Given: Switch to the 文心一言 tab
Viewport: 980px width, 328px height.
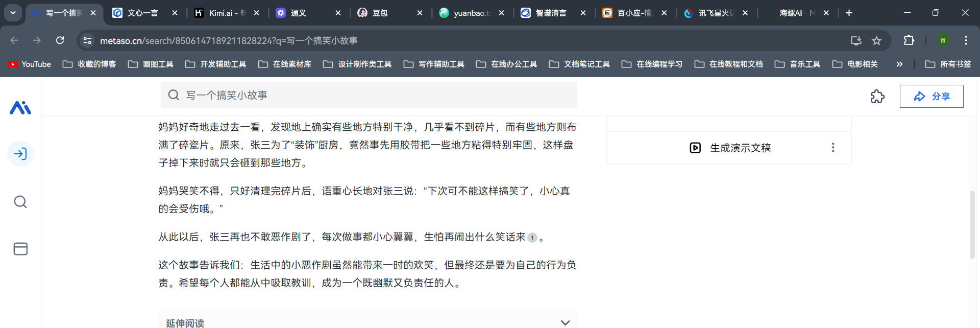Looking at the screenshot, I should coord(142,13).
